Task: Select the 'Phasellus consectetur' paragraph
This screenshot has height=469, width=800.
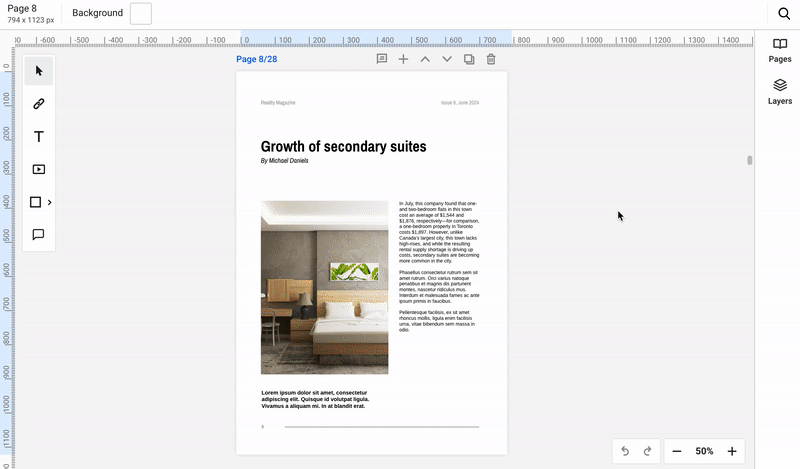Action: [x=439, y=287]
